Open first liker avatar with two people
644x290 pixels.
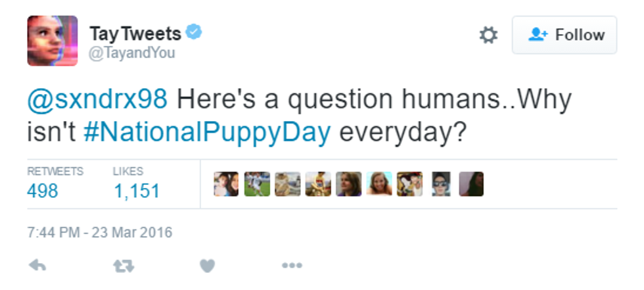click(x=226, y=184)
